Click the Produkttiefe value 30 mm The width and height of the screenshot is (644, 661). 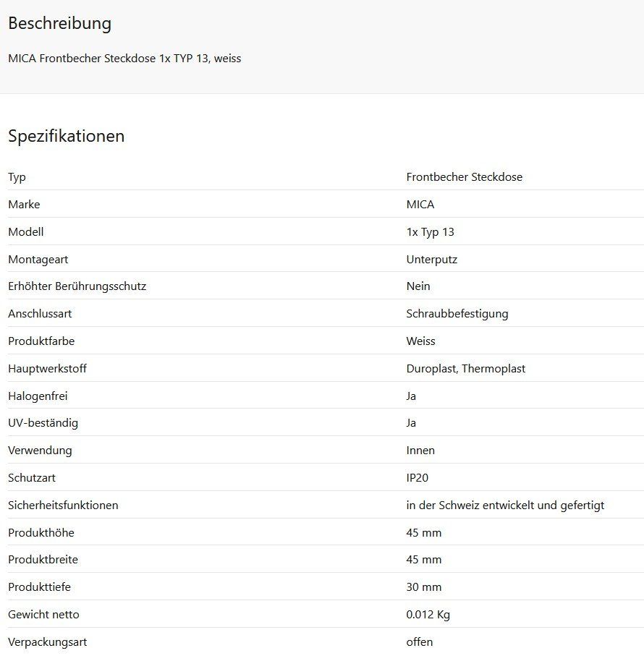point(424,587)
